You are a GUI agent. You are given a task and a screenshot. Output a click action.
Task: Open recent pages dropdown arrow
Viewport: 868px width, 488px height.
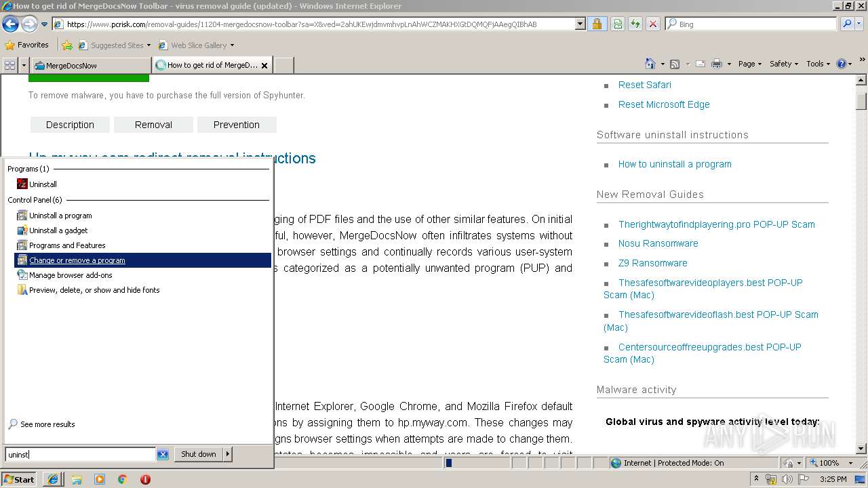pos(44,24)
